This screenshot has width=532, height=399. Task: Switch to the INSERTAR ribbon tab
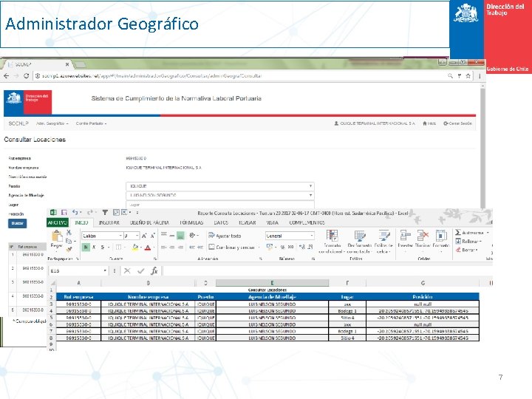(x=109, y=222)
